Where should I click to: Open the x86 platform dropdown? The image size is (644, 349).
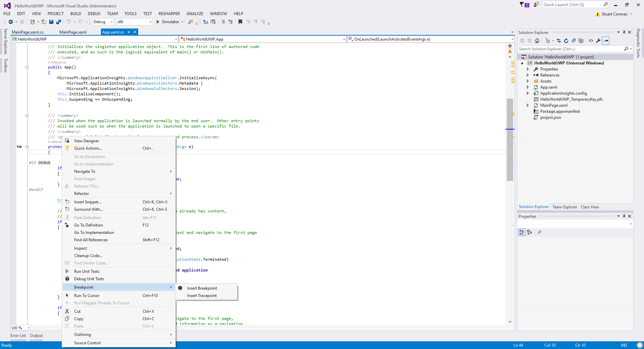pos(134,22)
